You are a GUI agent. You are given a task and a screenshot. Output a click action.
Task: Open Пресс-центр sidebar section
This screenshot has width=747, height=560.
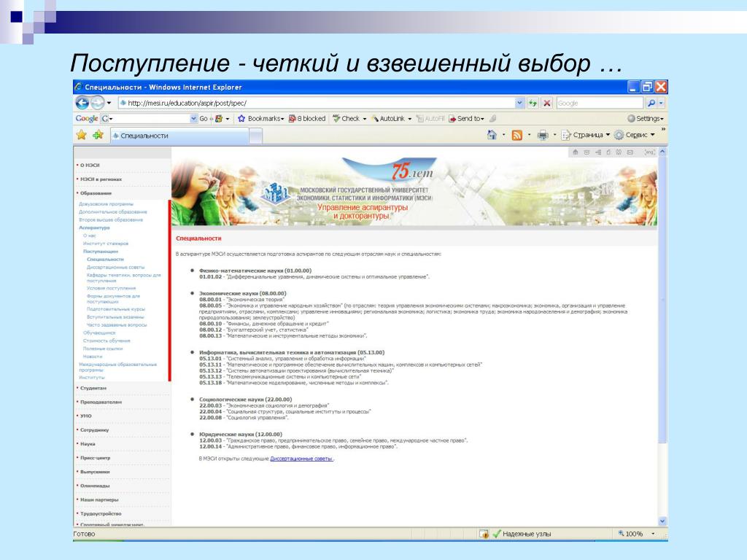[x=96, y=458]
